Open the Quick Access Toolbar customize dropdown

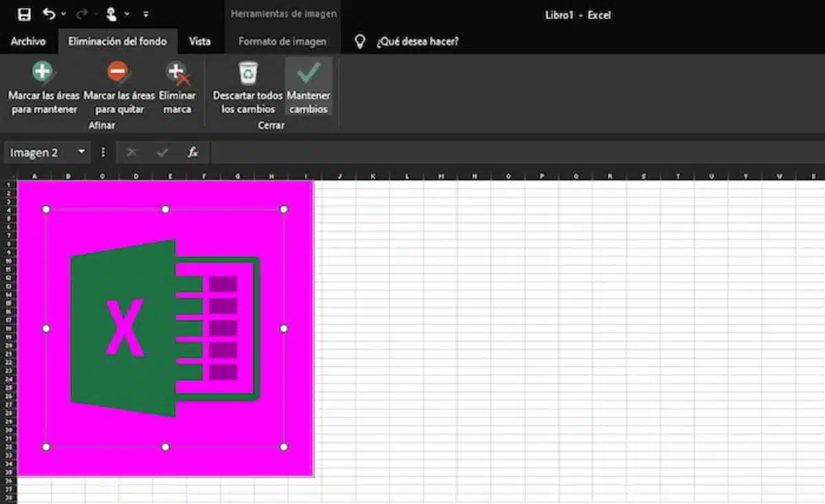click(146, 13)
